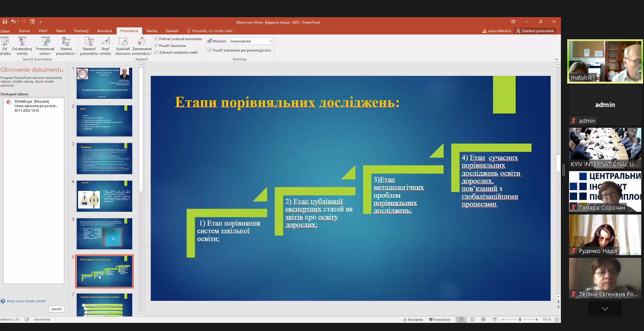Expand Prezentovať online dropdown
This screenshot has width=644, height=331.
(45, 45)
